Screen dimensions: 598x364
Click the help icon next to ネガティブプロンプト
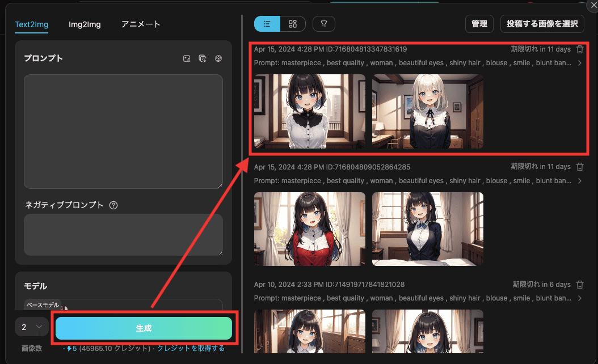113,205
